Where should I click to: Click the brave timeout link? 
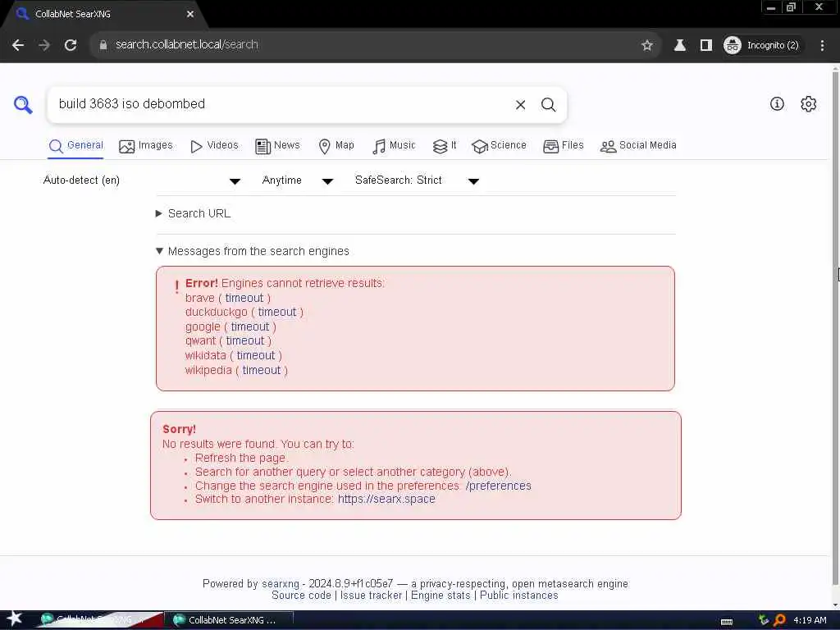point(244,298)
